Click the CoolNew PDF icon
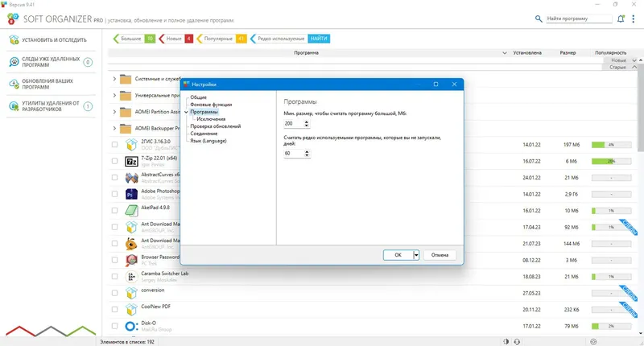 point(131,310)
